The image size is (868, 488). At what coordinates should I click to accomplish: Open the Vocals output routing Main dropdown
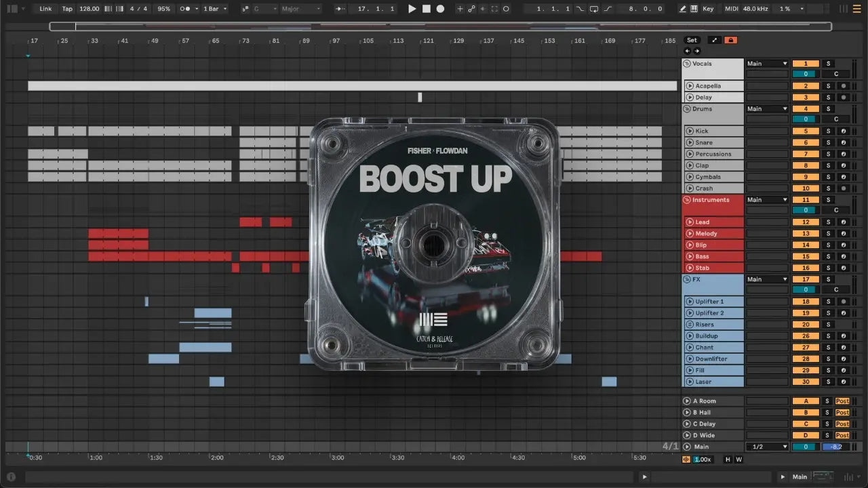coord(767,64)
